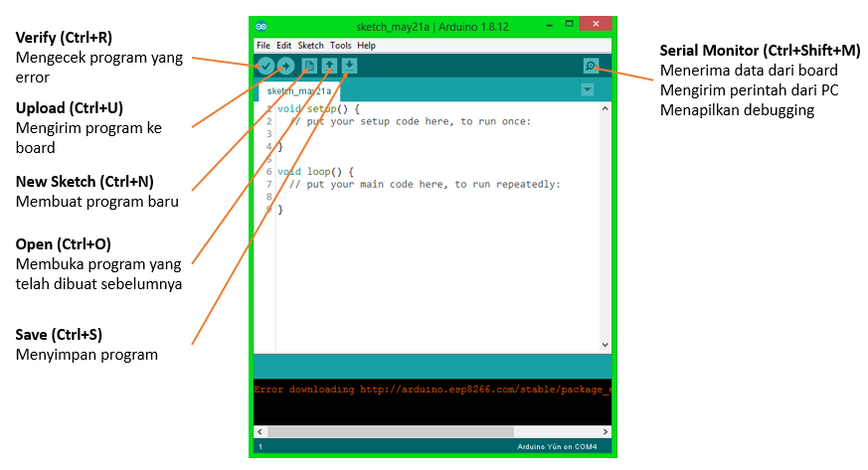The height and width of the screenshot is (470, 868).
Task: Save the sketch with the Save icon
Action: pyautogui.click(x=349, y=67)
